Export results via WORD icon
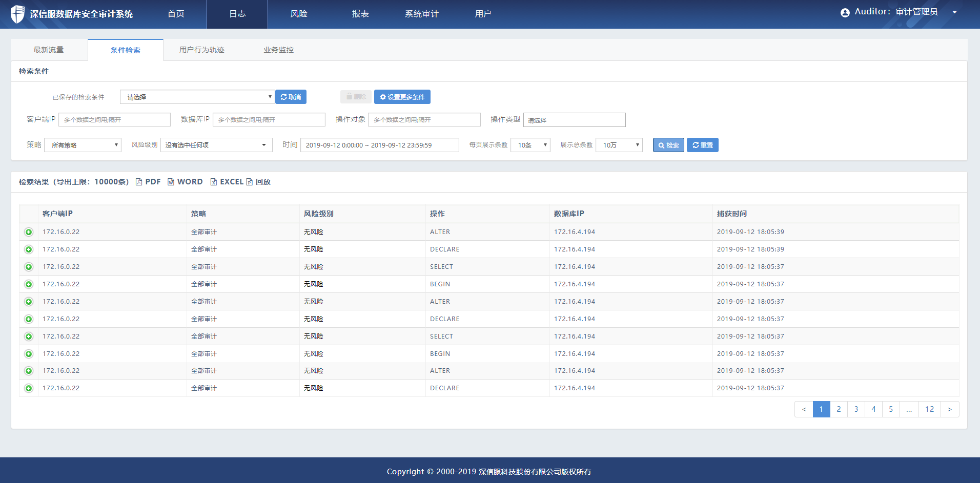 coord(171,182)
